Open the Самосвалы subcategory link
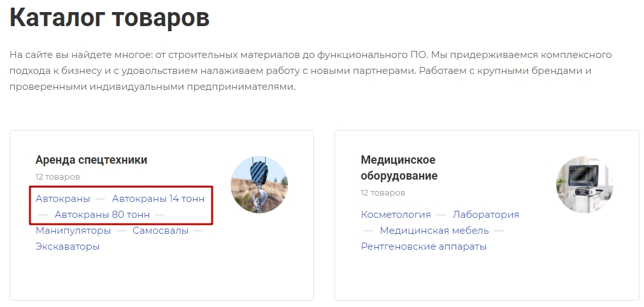This screenshot has width=644, height=307. pos(161,231)
